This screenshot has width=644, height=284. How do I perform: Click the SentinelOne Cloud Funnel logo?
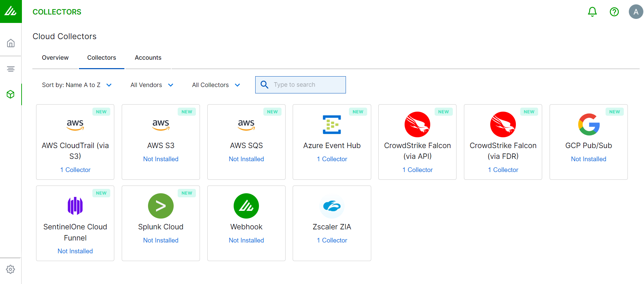coord(75,206)
